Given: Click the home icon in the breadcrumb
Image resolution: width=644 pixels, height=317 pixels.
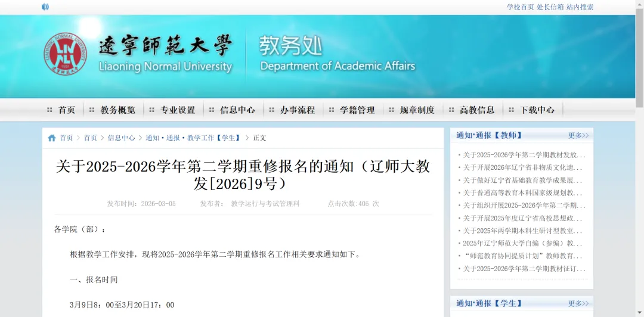Looking at the screenshot, I should [52, 138].
